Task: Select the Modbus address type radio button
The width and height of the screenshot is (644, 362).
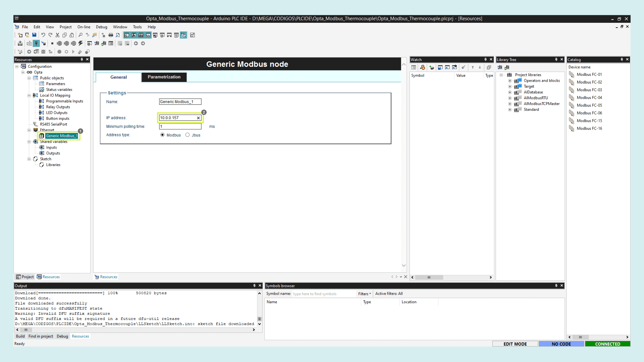Action: tap(163, 135)
